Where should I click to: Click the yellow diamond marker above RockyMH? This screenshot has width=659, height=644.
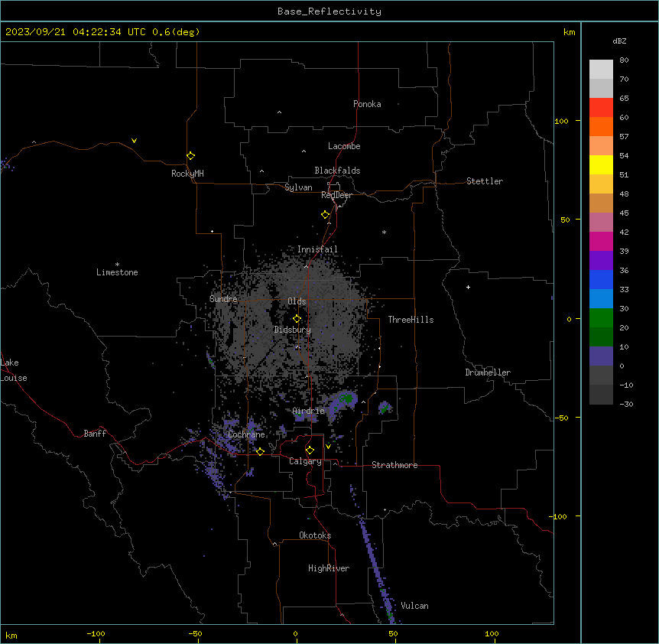(190, 156)
